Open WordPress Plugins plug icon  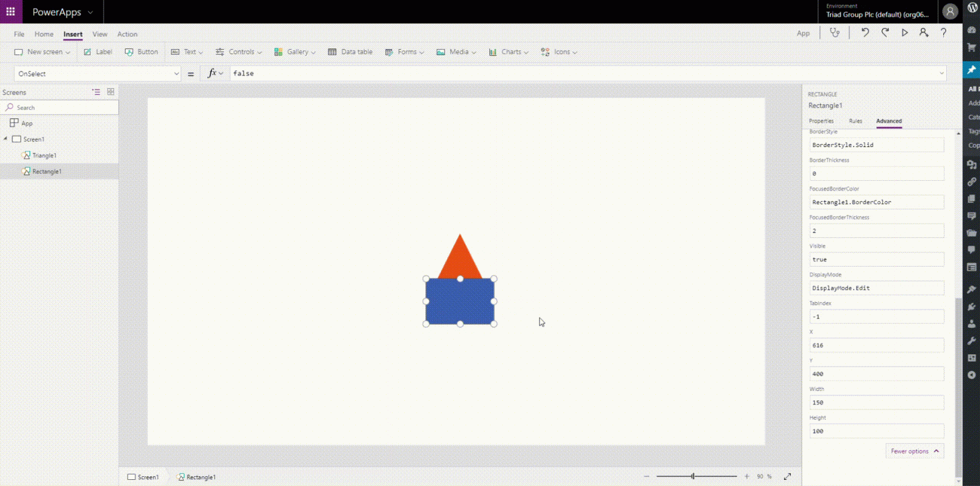(971, 306)
